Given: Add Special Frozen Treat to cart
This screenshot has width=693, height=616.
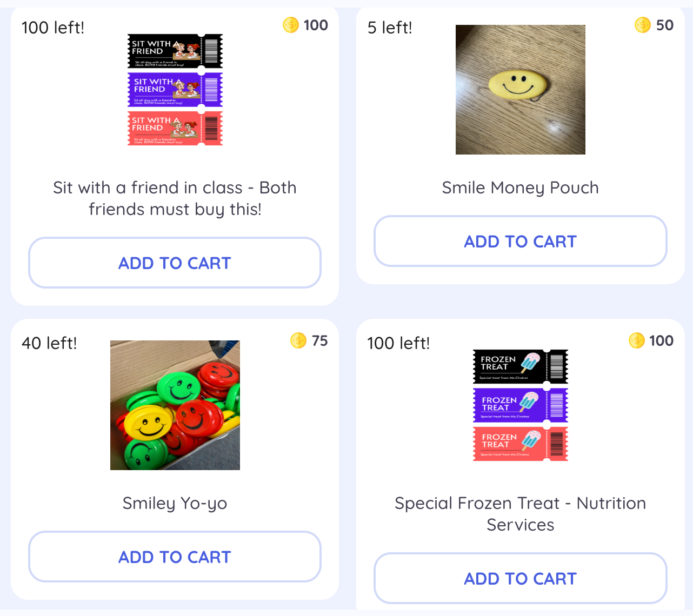Looking at the screenshot, I should tap(520, 578).
